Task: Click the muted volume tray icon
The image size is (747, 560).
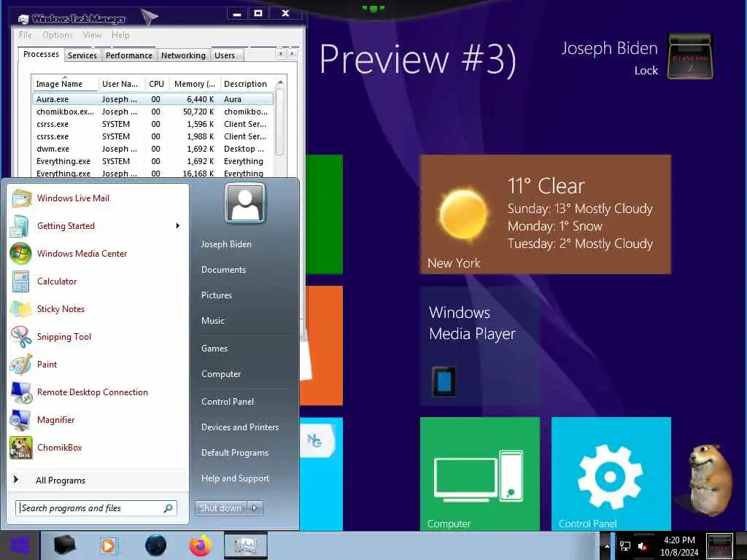Action: click(643, 546)
